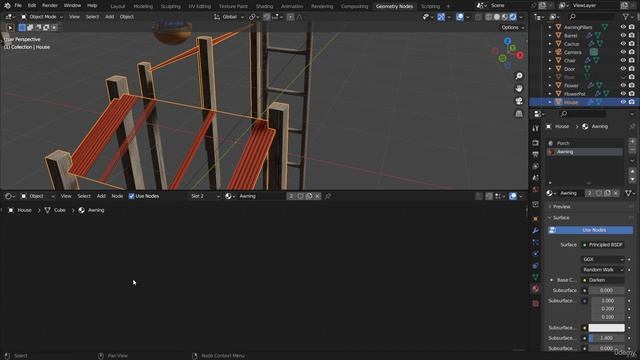Screen dimensions: 640x360
Task: Select Awning material slot in list
Action: point(584,152)
